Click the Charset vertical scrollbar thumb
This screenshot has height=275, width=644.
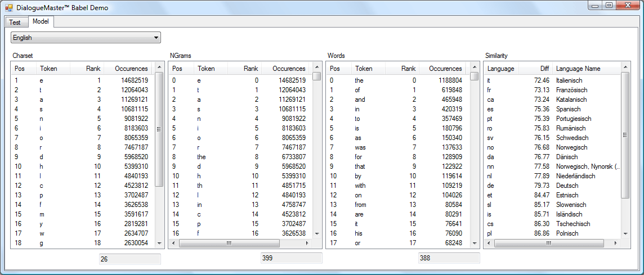click(160, 129)
